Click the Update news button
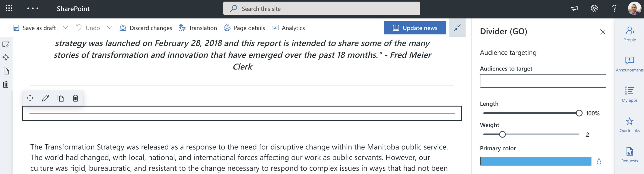Screen dimensions: 644x174 tap(415, 28)
